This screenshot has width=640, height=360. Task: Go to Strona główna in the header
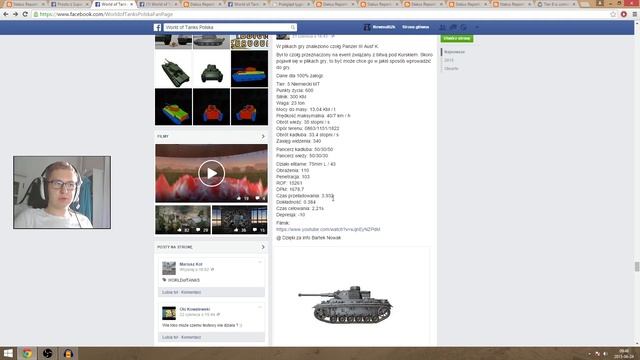[x=416, y=27]
